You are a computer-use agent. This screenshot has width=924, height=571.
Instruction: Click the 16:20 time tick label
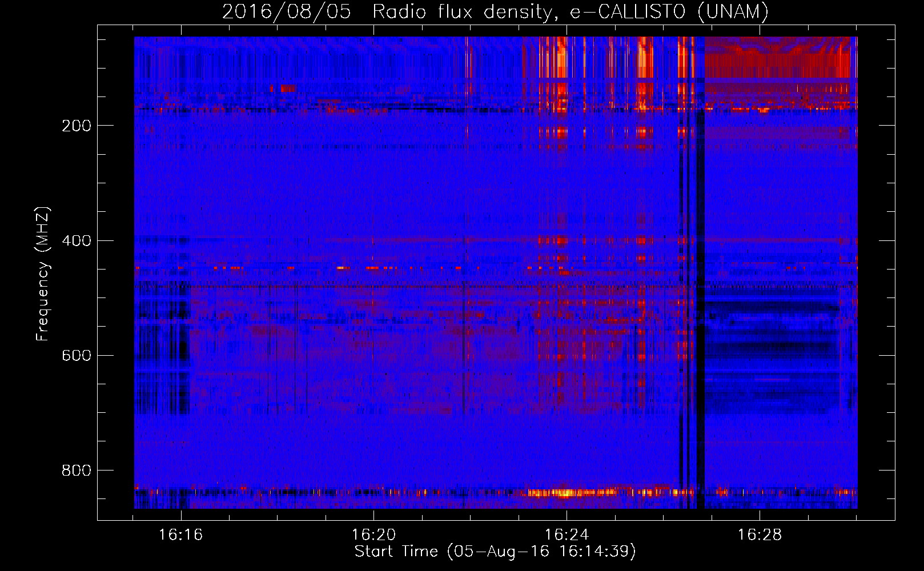tap(373, 535)
